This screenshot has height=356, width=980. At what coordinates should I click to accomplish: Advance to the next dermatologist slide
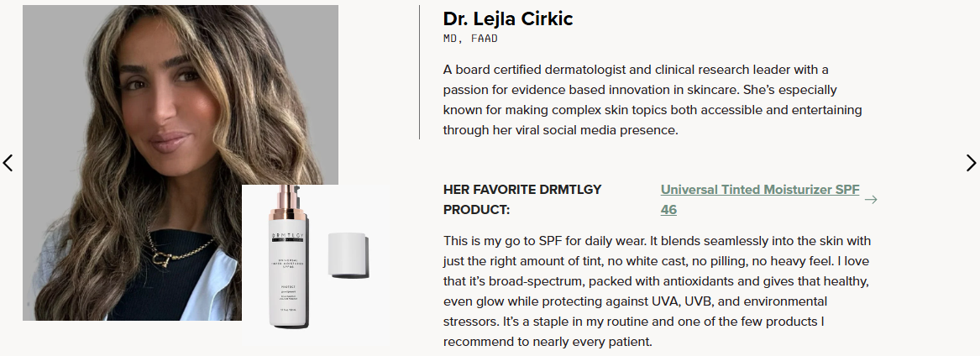pyautogui.click(x=971, y=163)
